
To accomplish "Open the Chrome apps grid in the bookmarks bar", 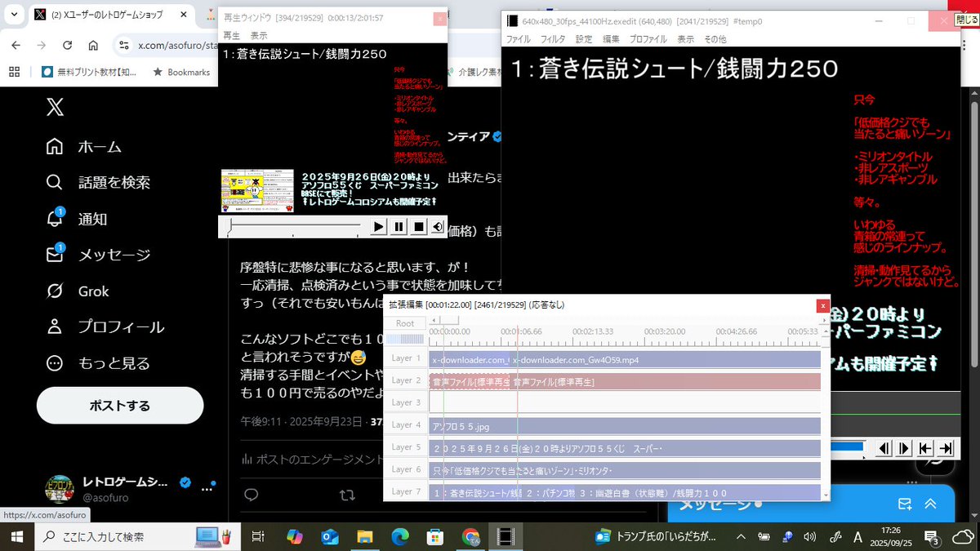I will [14, 72].
